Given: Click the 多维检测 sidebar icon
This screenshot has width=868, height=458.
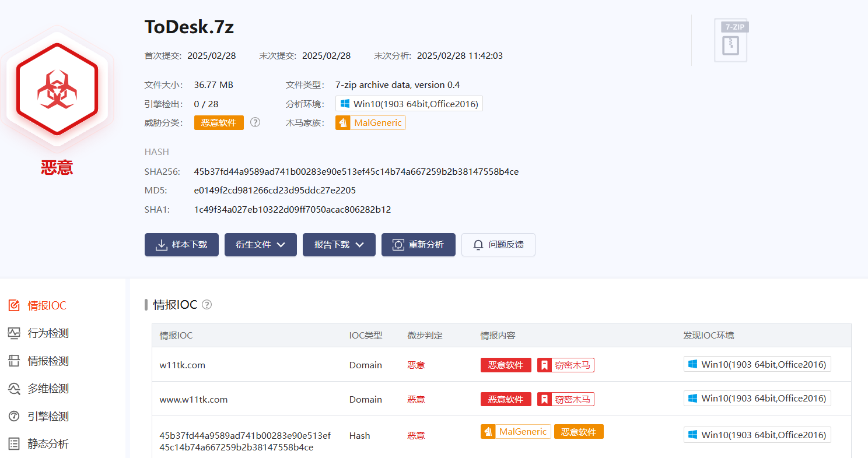Looking at the screenshot, I should [x=14, y=389].
